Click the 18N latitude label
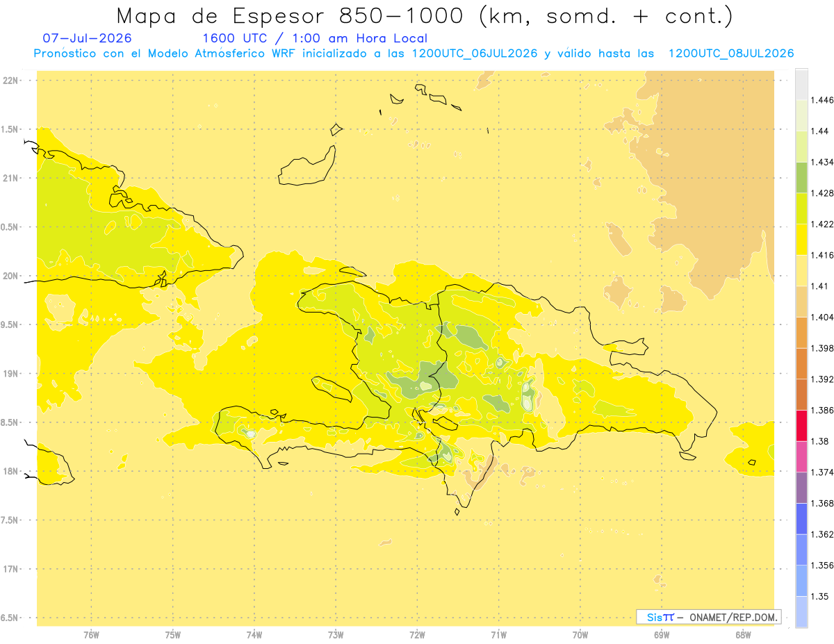Viewport: 834px width, 644px height. tap(11, 472)
